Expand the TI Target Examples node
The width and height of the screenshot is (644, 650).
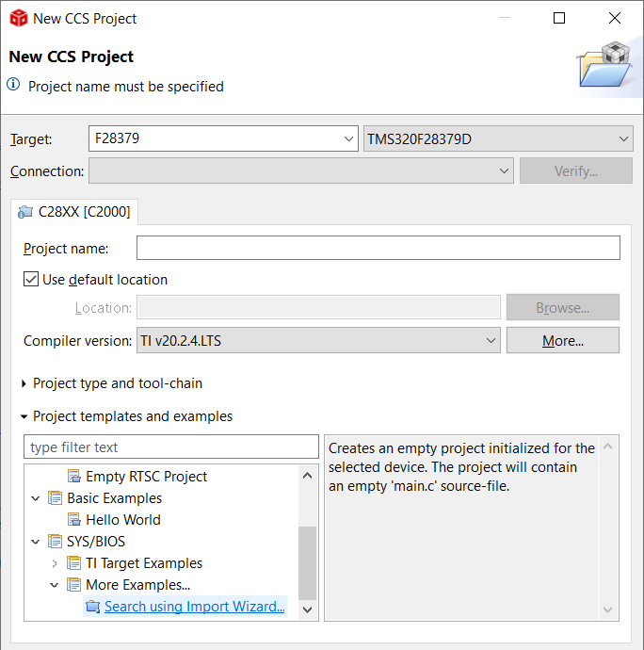point(55,563)
